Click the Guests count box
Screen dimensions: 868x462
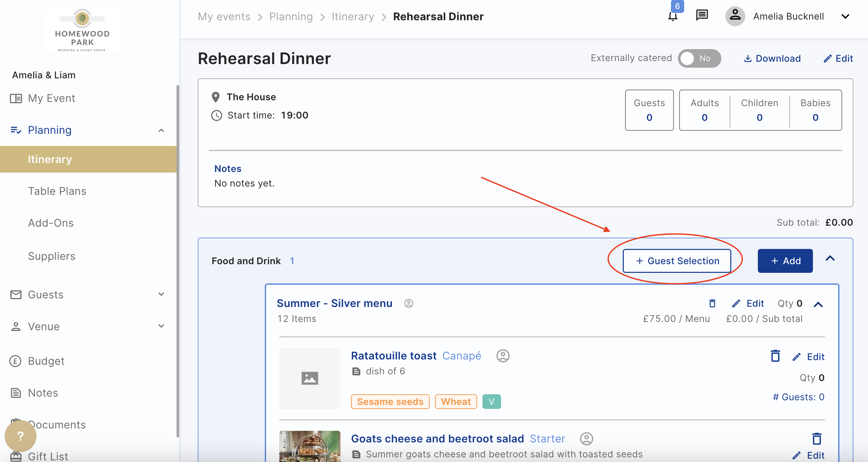[x=649, y=110]
